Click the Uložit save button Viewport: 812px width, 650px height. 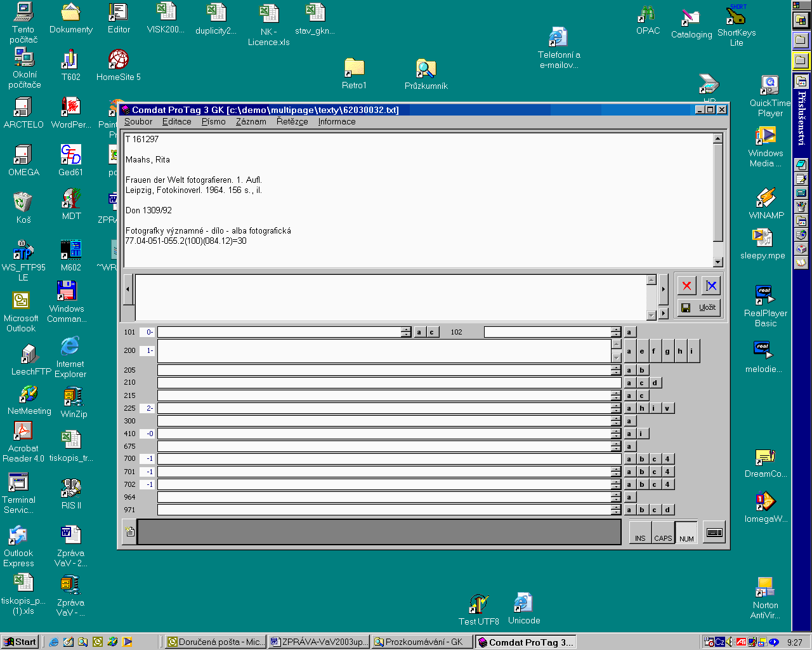pos(699,308)
